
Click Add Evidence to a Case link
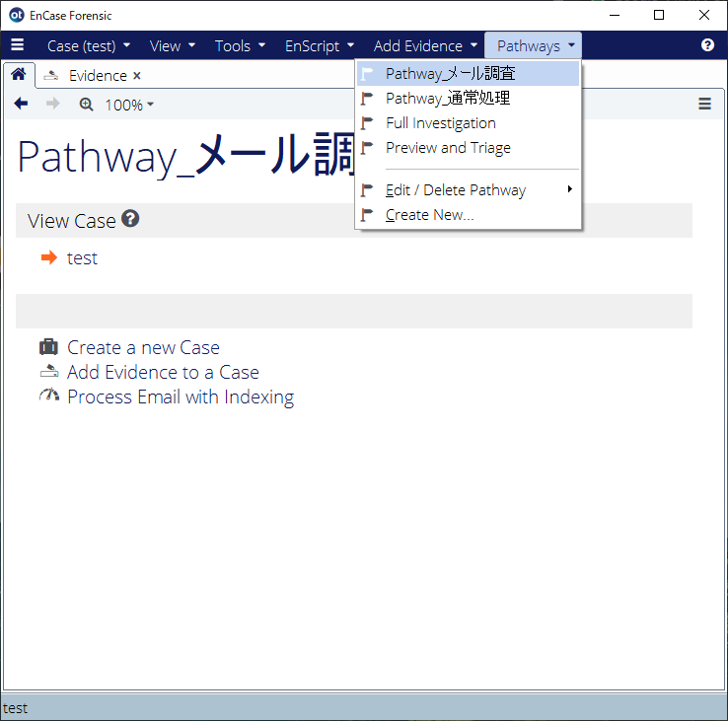163,372
